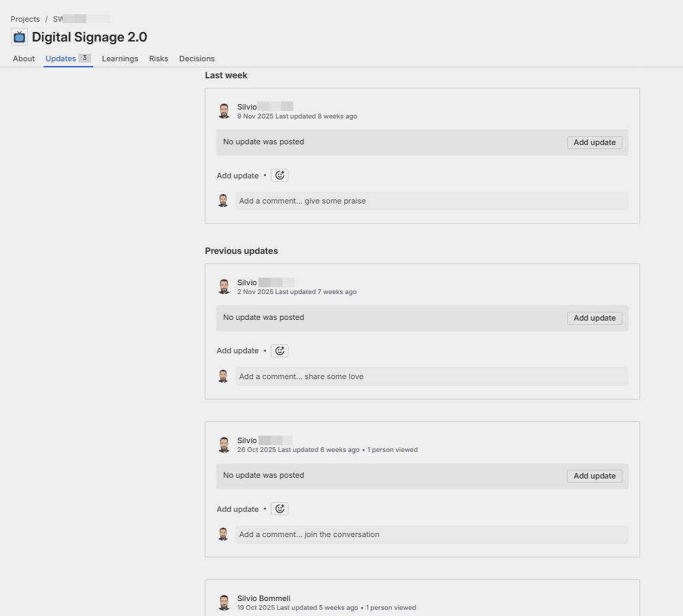Open Silvio's avatar on 26 Oct update
This screenshot has width=683, height=616.
[x=224, y=444]
